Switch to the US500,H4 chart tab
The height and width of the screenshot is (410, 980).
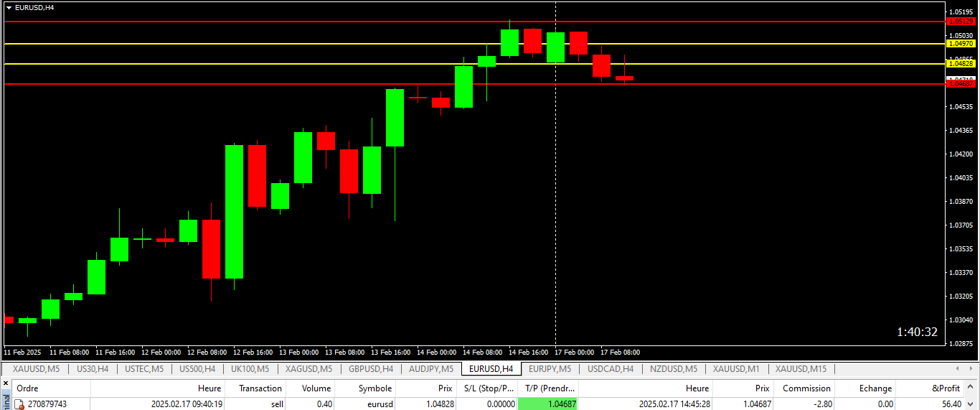(x=197, y=369)
